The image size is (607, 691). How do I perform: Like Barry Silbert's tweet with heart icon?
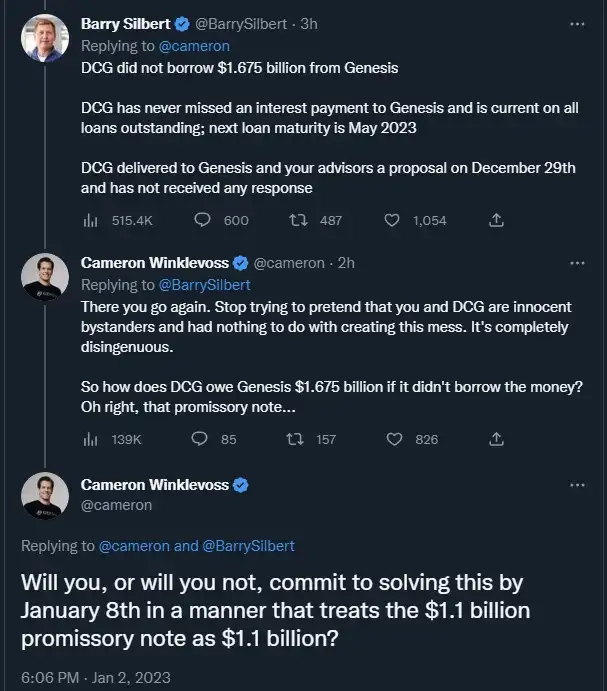coord(391,220)
